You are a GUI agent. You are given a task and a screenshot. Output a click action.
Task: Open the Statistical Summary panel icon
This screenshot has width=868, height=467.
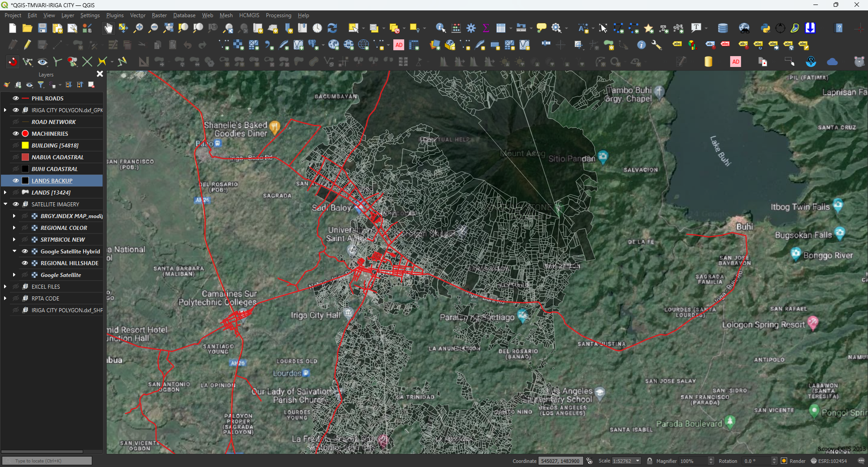[x=486, y=28]
